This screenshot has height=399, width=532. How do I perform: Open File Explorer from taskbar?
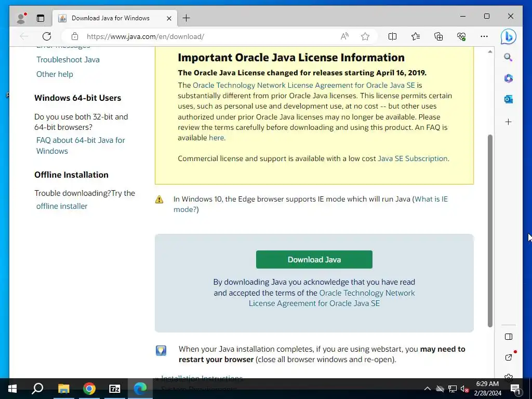pos(63,389)
